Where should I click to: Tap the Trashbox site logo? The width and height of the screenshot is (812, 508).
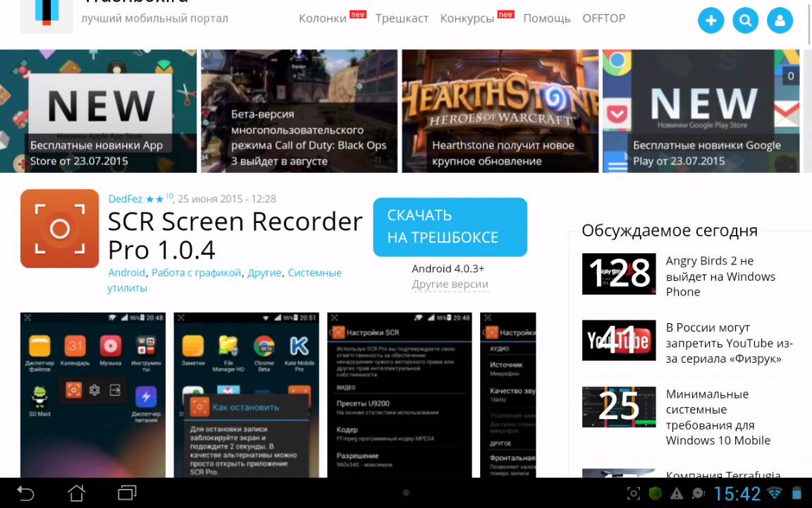47,16
